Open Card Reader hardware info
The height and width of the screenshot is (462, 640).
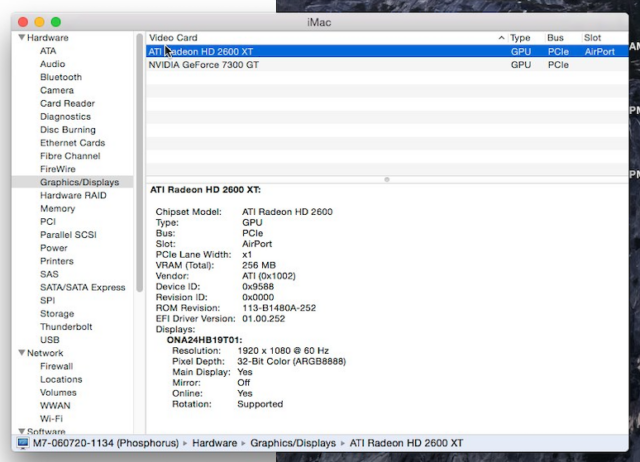pyautogui.click(x=67, y=103)
